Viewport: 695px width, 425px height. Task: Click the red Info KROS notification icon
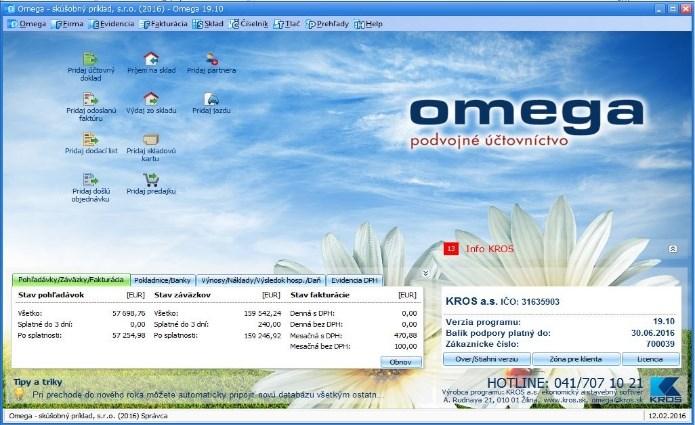point(451,249)
